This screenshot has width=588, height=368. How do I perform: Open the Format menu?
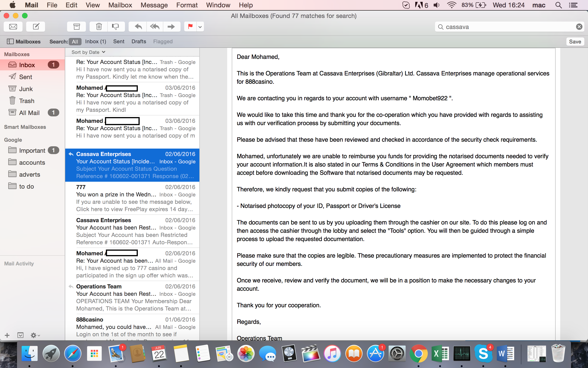pos(187,5)
